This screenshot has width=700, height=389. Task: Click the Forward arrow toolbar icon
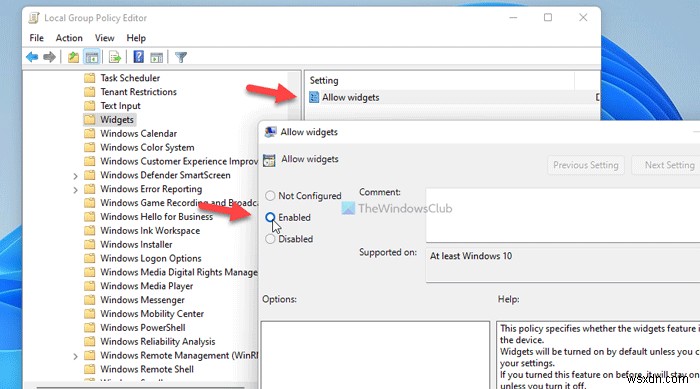point(50,57)
